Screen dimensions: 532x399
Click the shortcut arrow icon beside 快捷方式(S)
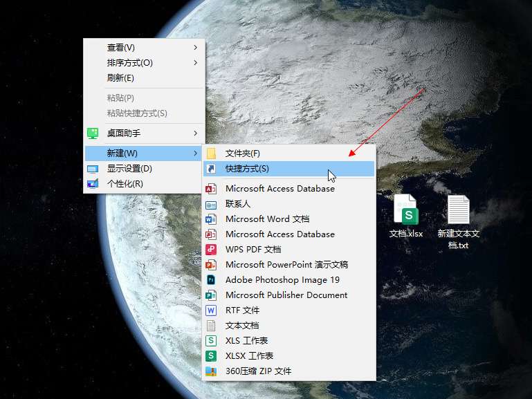[212, 169]
